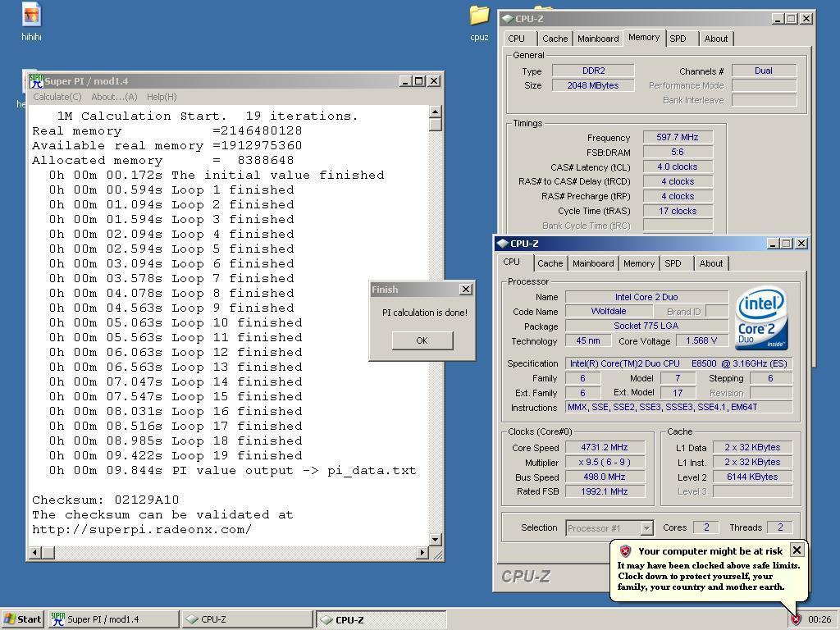Click the Instructions MMX, SSE field
Viewport: 840px width, 630px height.
(678, 407)
